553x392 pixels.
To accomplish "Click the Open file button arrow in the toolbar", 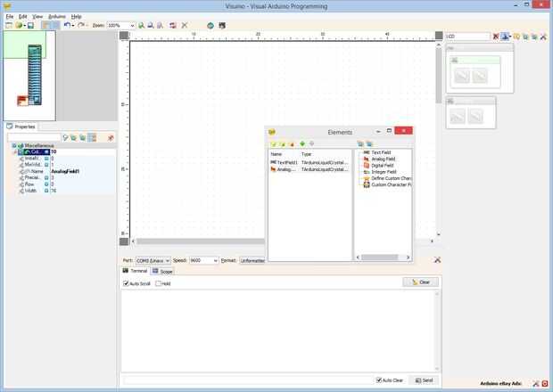I will [24, 25].
